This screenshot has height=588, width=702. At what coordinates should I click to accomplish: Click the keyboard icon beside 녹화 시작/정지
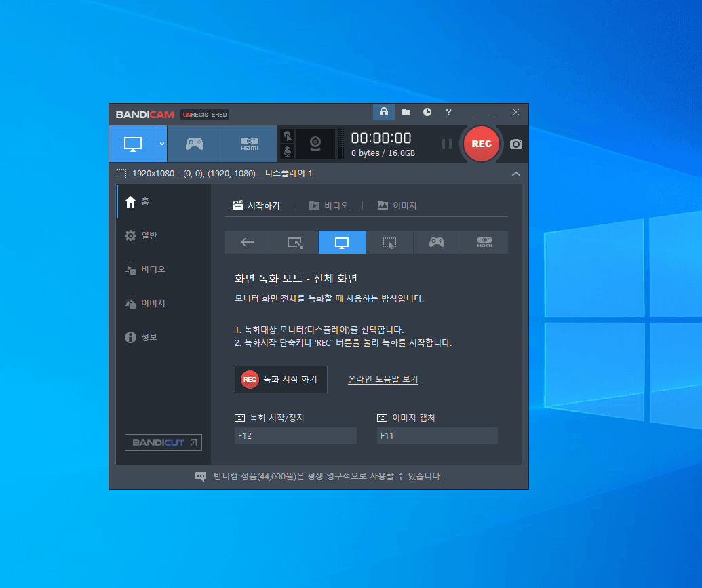point(240,418)
